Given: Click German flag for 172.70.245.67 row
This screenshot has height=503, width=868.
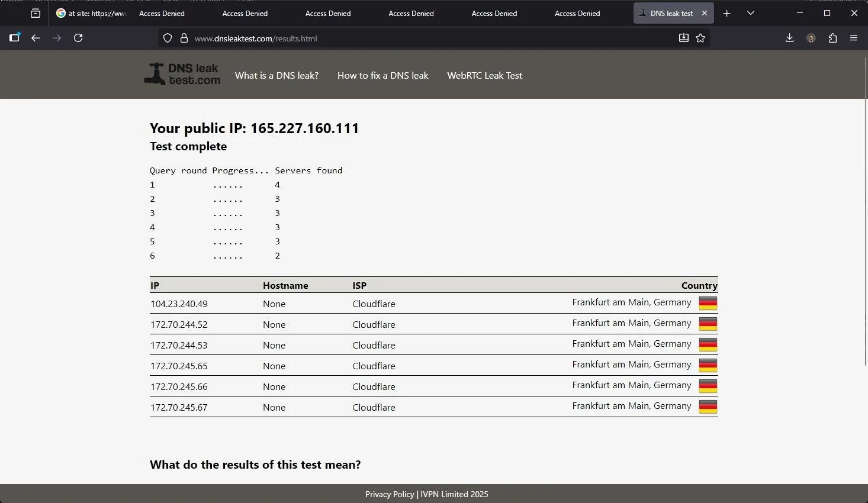Looking at the screenshot, I should pos(708,407).
